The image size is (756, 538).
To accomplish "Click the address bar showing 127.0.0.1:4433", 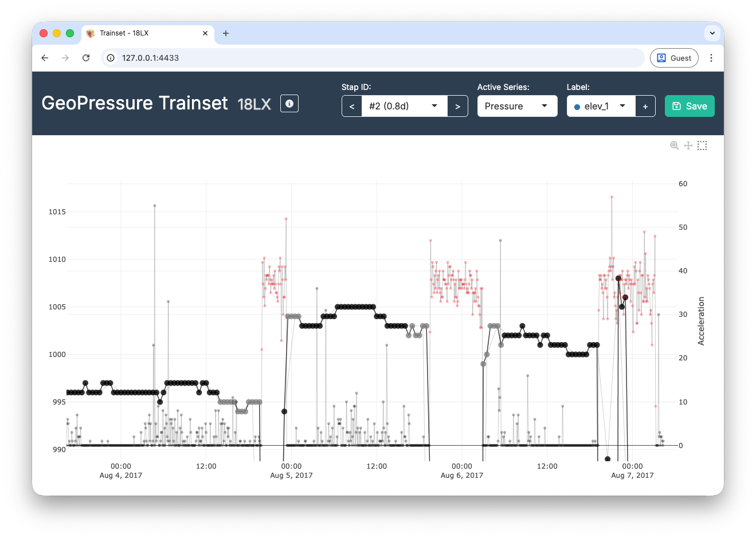I will click(373, 58).
